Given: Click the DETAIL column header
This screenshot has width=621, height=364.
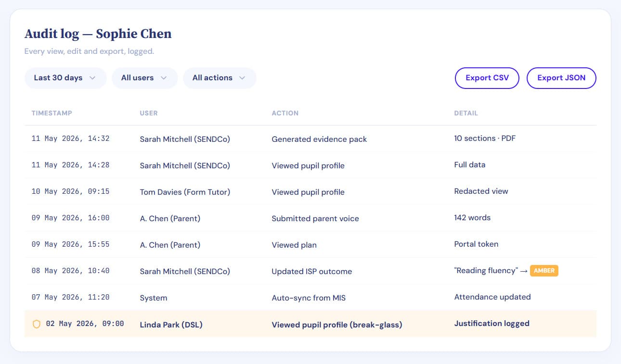Looking at the screenshot, I should tap(466, 113).
